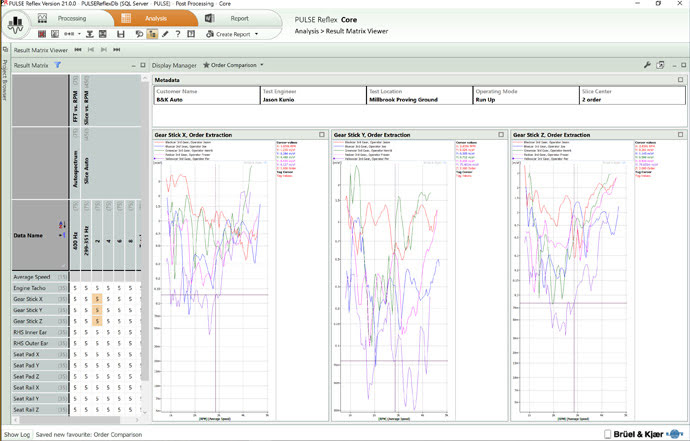Select the Engine Tacho row
The width and height of the screenshot is (690, 441).
coord(40,288)
